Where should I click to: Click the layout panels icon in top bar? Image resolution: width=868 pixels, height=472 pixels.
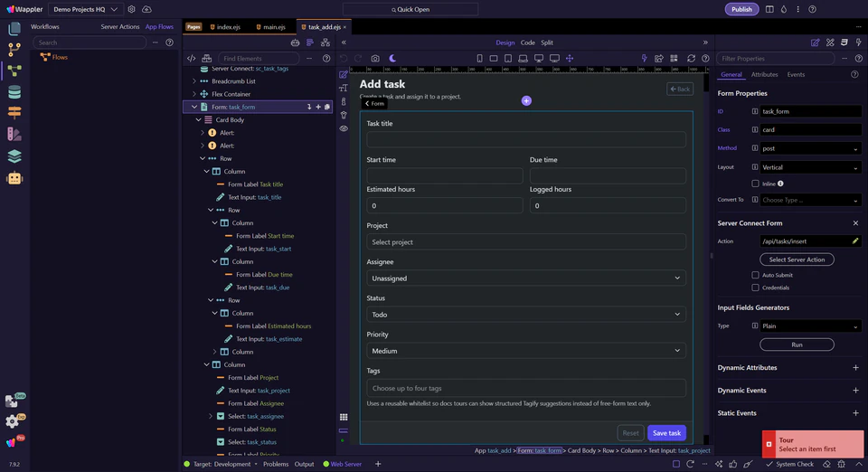click(x=769, y=9)
